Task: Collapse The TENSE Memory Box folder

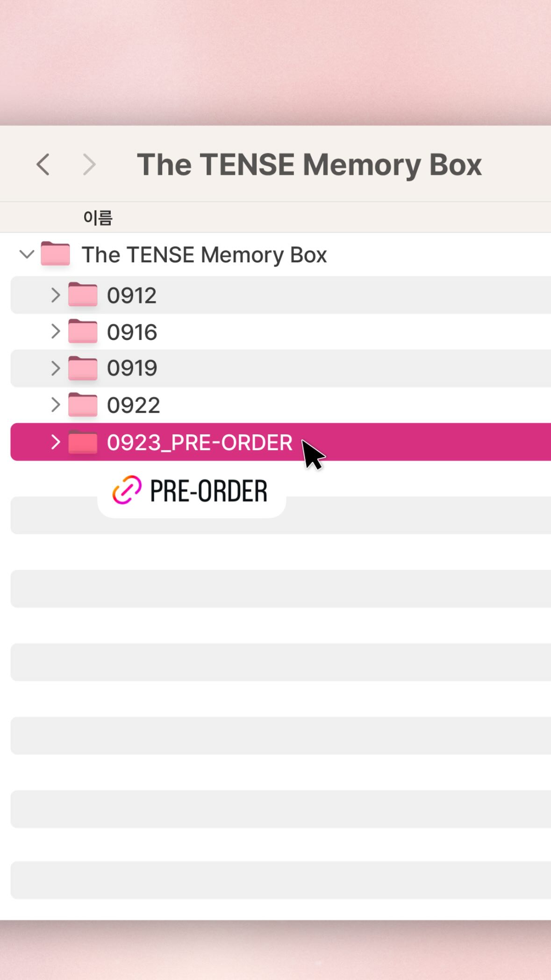Action: pyautogui.click(x=27, y=254)
